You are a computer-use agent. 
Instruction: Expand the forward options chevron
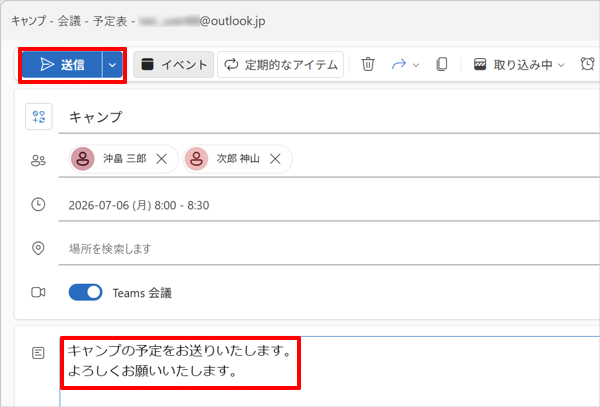(416, 65)
